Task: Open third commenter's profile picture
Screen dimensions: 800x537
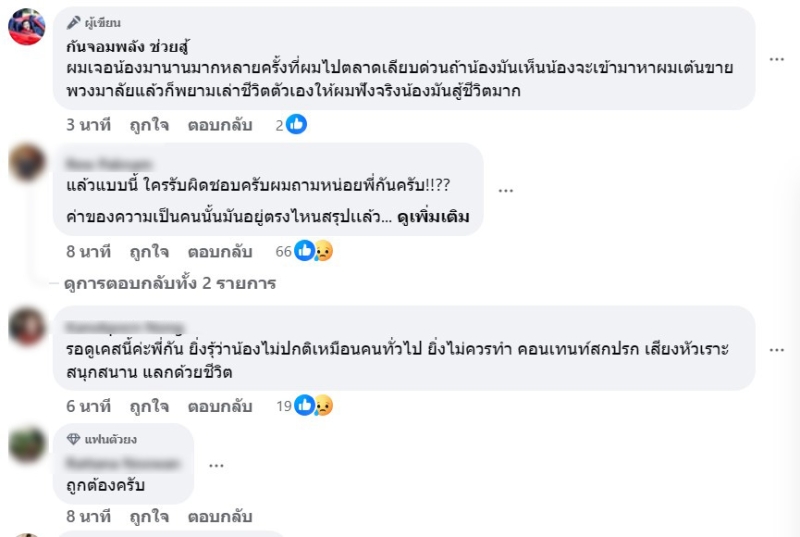Action: pos(27,326)
